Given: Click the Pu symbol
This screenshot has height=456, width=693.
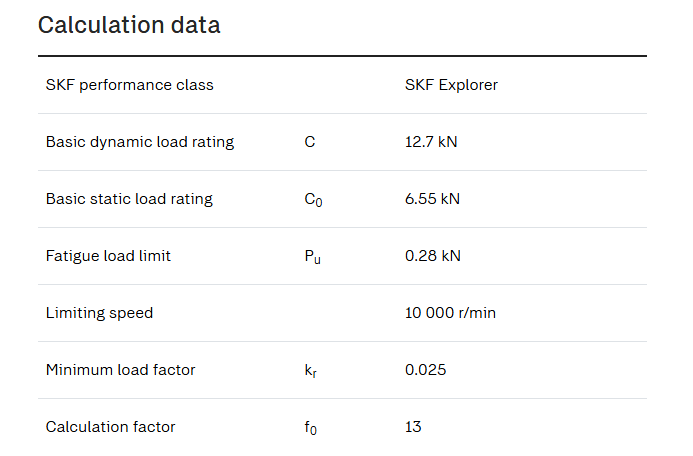Looking at the screenshot, I should coord(312,257).
